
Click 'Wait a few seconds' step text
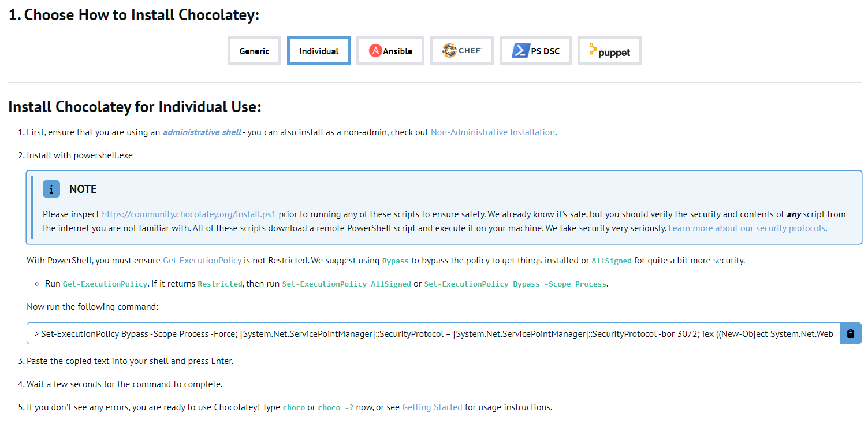[124, 384]
